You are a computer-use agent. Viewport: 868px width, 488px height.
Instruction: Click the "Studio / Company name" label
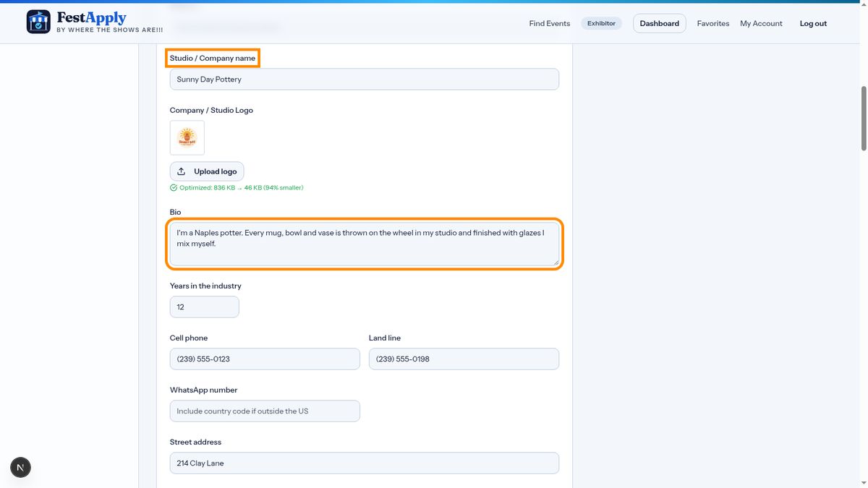213,58
